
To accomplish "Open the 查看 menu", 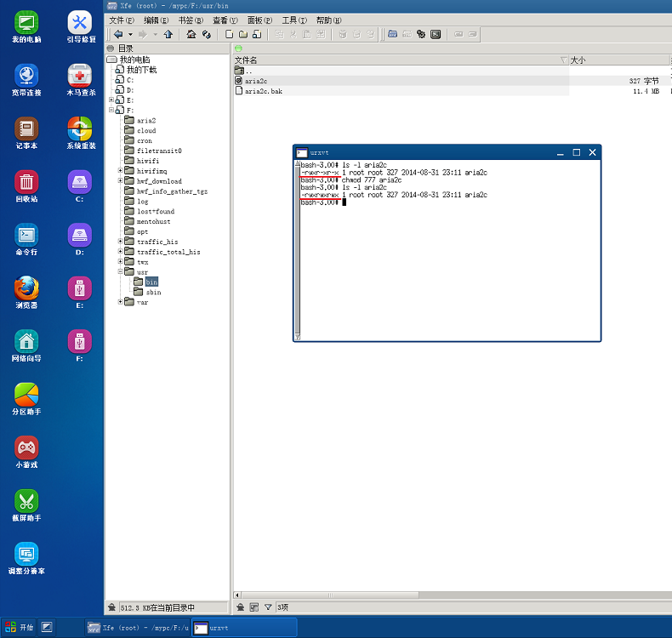I will [x=225, y=20].
